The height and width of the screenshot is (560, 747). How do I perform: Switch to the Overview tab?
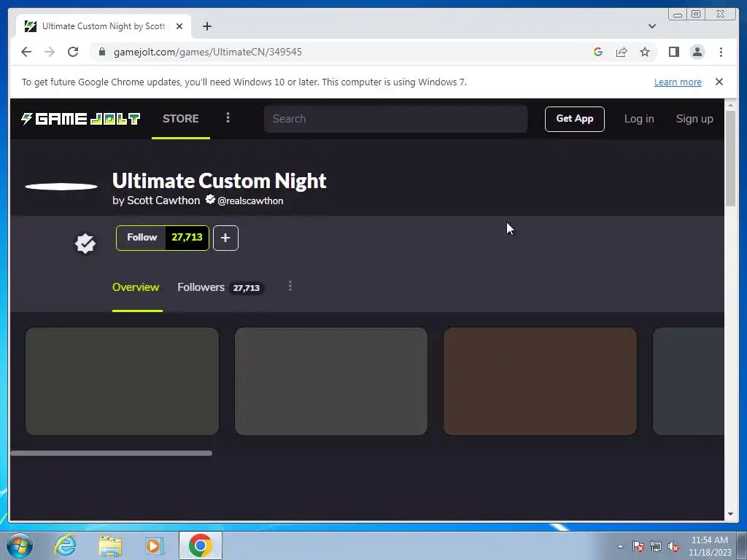pos(136,287)
